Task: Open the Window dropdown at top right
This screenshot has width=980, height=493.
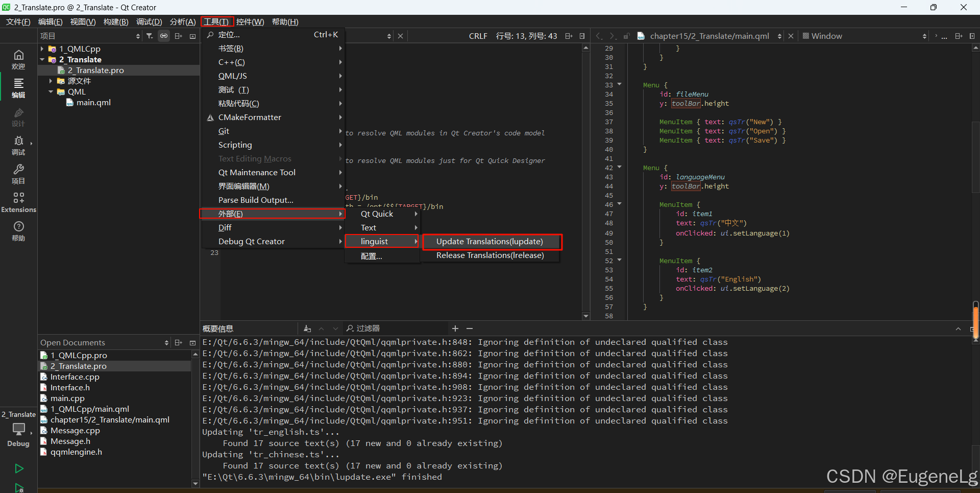Action: 863,36
